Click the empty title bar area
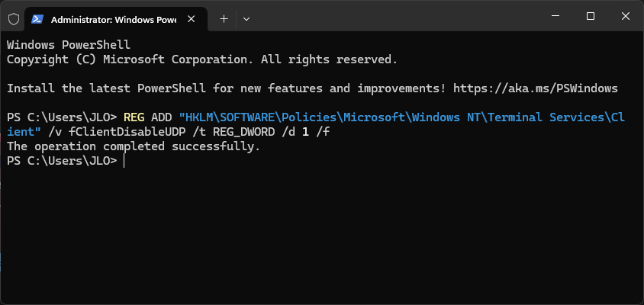 tap(394, 17)
